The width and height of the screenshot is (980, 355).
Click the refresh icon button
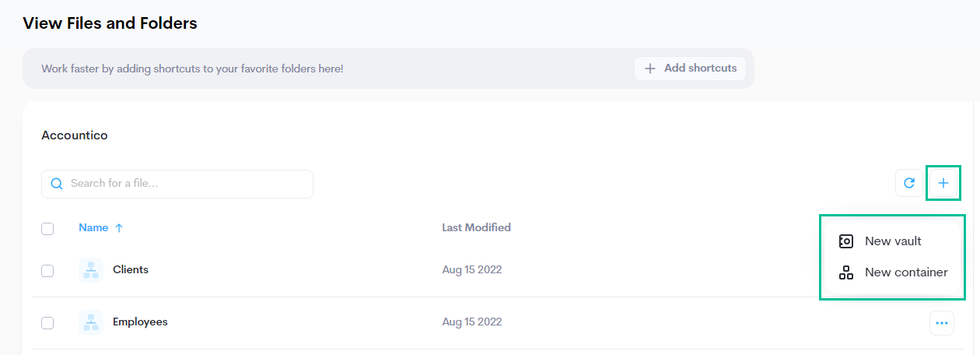pos(908,184)
